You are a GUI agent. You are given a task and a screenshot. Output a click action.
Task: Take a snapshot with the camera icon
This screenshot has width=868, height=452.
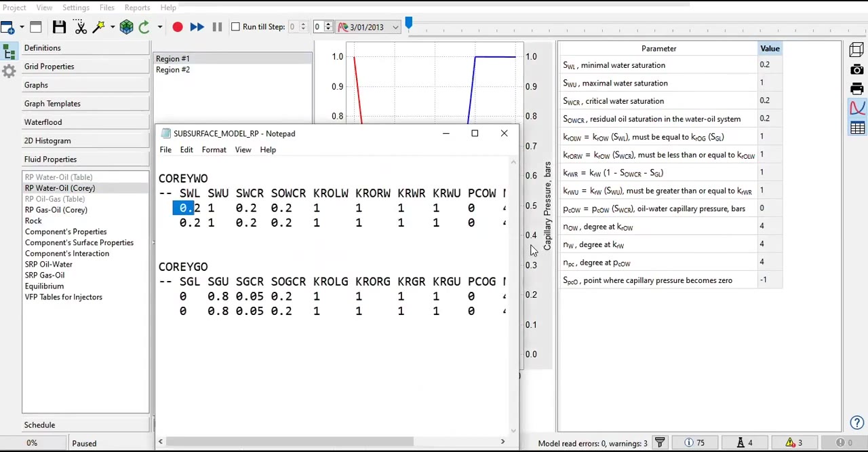856,69
